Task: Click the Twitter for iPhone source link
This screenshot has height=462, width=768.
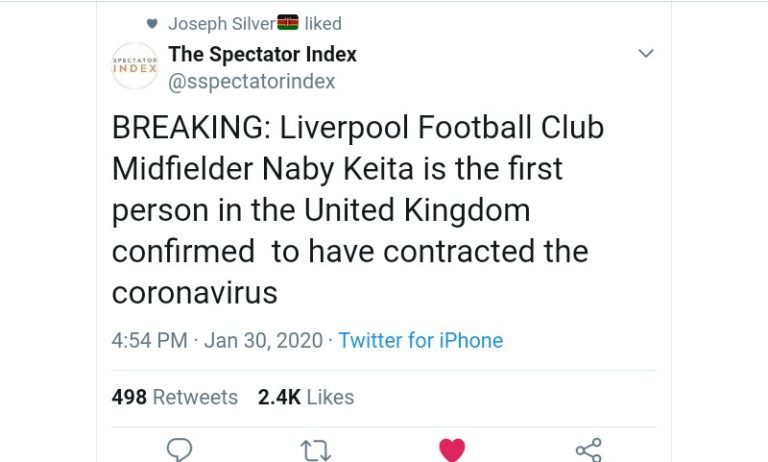Action: (421, 340)
